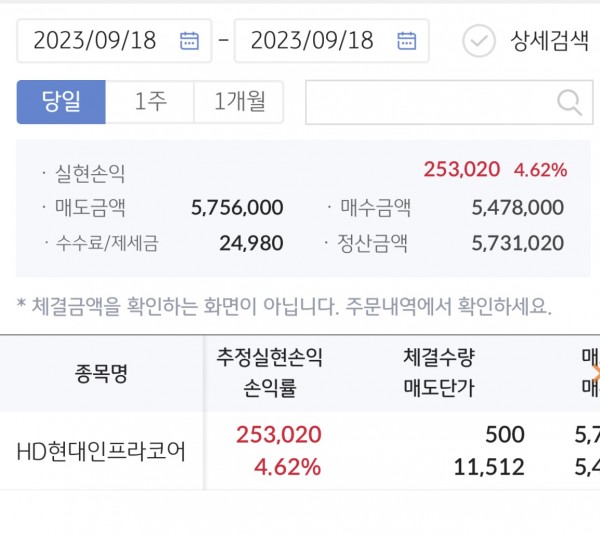Switch to the 1주 period tab

click(x=150, y=102)
